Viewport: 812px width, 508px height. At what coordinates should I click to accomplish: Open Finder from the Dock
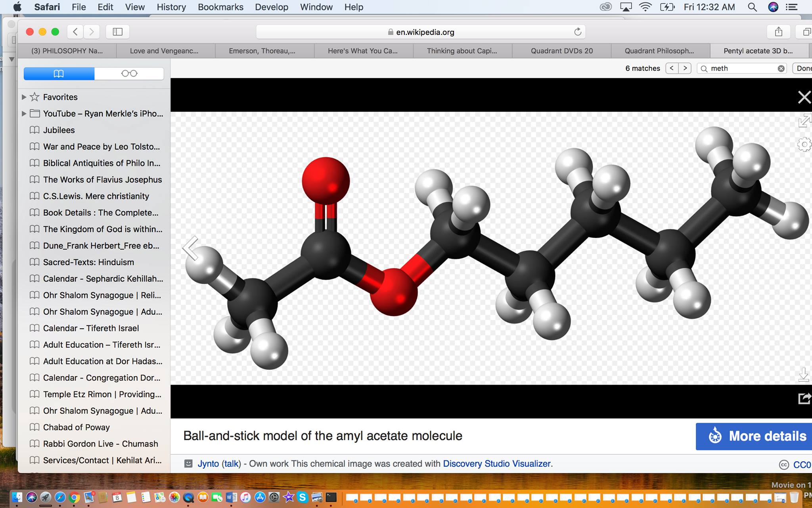click(17, 497)
